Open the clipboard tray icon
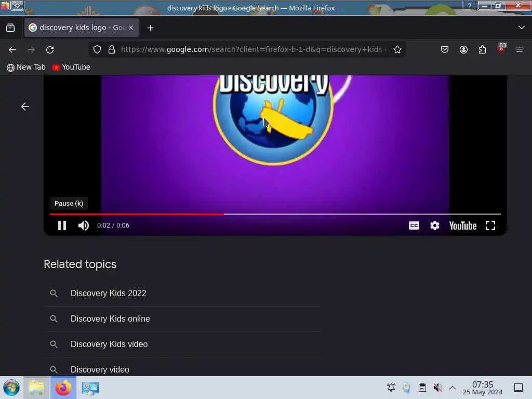Image resolution: width=532 pixels, height=399 pixels. 422,388
